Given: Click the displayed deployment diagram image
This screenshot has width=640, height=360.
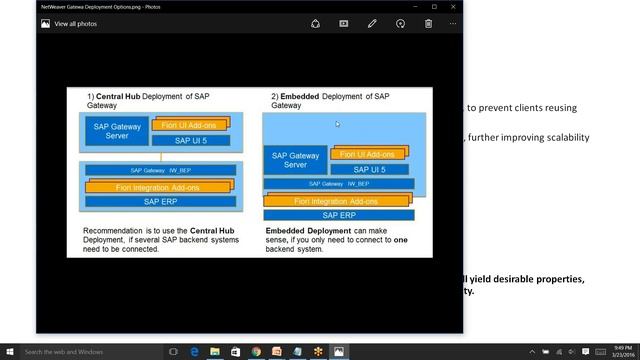Looking at the screenshot, I should pyautogui.click(x=249, y=172).
